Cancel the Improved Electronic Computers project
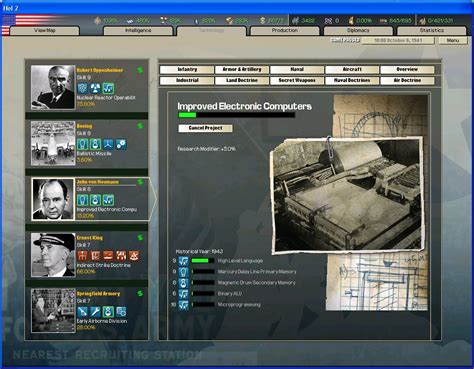 tap(205, 128)
